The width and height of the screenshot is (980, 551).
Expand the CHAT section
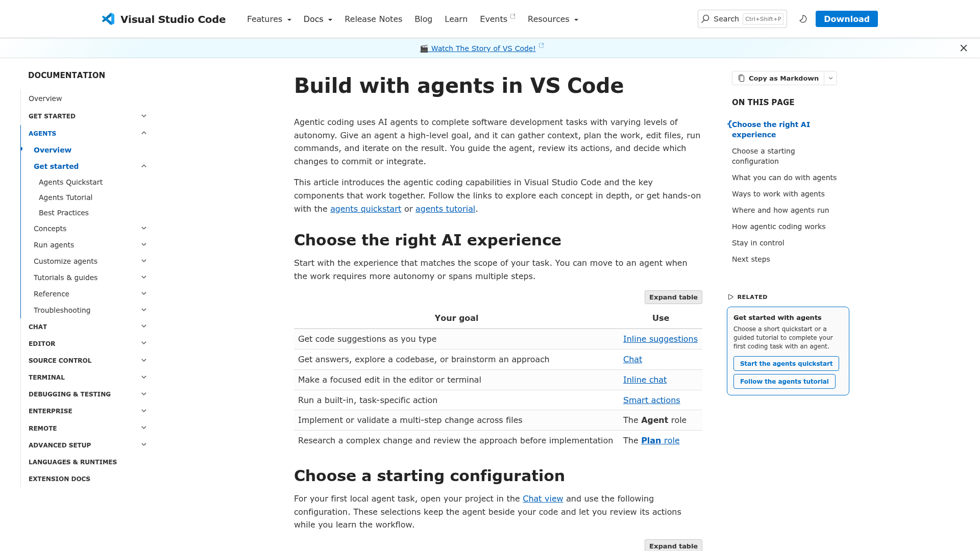point(144,326)
